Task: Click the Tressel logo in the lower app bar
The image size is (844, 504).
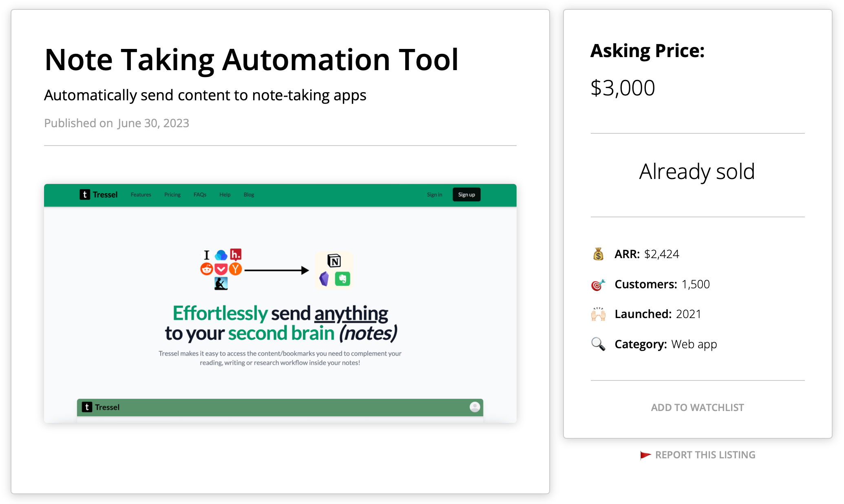Action: click(x=101, y=407)
